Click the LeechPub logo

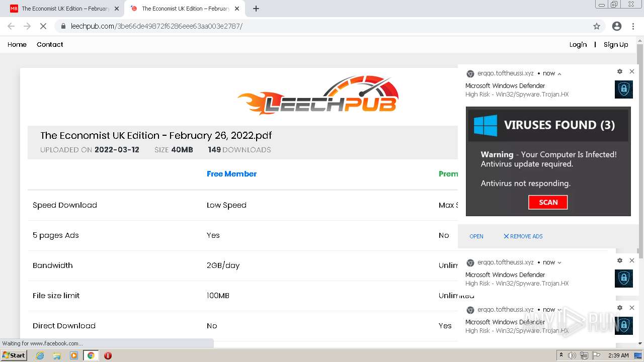[x=318, y=95]
